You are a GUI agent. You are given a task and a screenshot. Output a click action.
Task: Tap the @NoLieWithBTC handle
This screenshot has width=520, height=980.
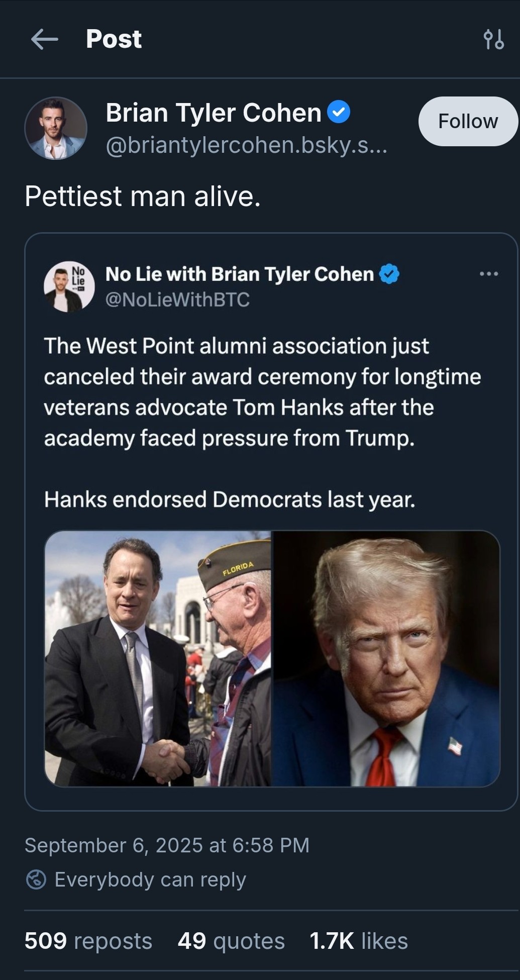click(177, 300)
